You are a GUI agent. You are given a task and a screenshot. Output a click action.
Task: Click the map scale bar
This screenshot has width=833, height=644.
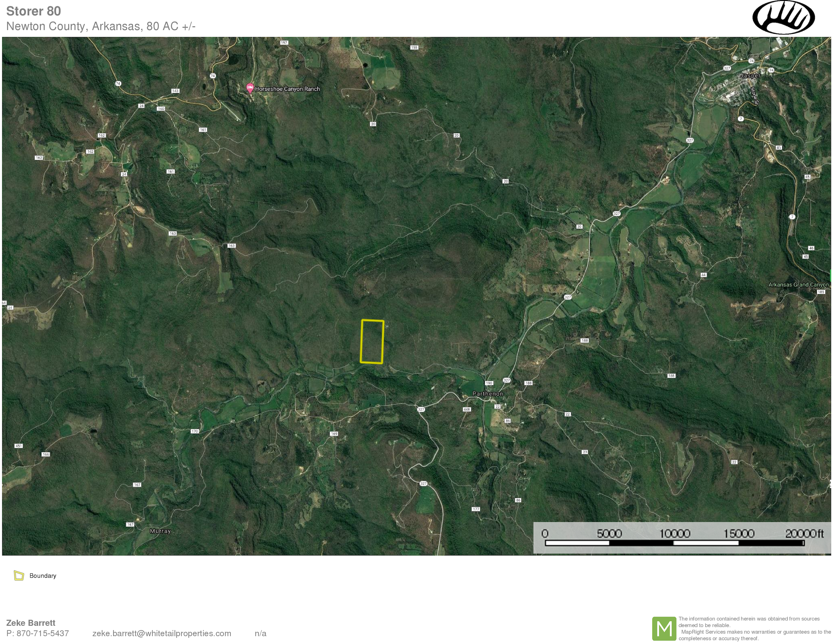674,542
